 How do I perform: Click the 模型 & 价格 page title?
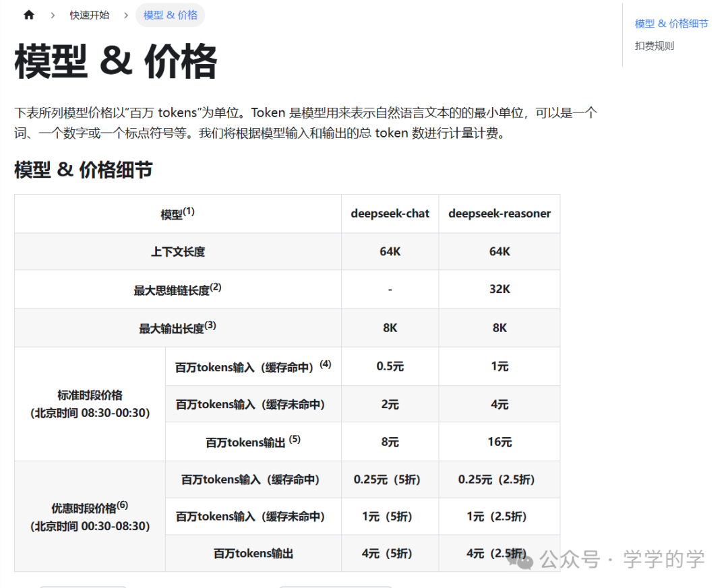pos(116,61)
